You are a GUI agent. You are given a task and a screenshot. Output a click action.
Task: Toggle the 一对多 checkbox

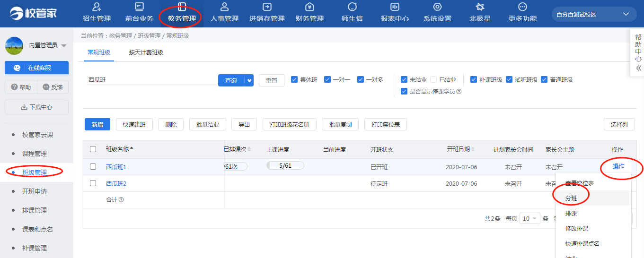361,79
